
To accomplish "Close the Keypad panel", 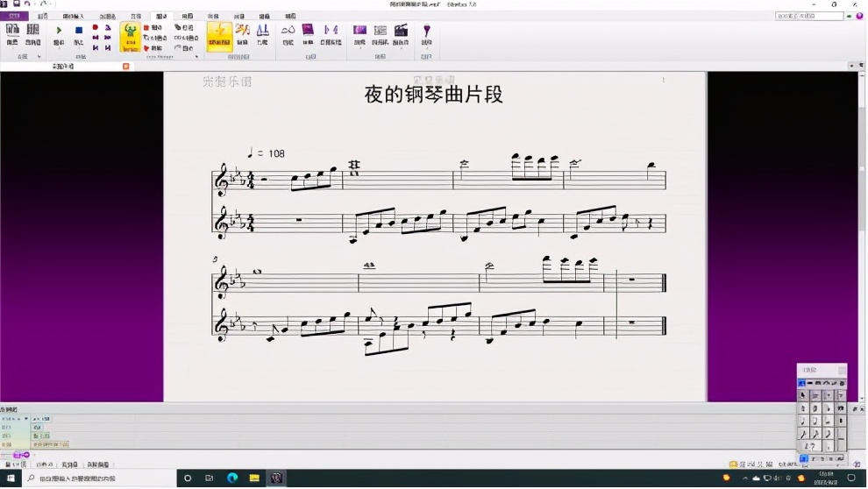I will 842,370.
